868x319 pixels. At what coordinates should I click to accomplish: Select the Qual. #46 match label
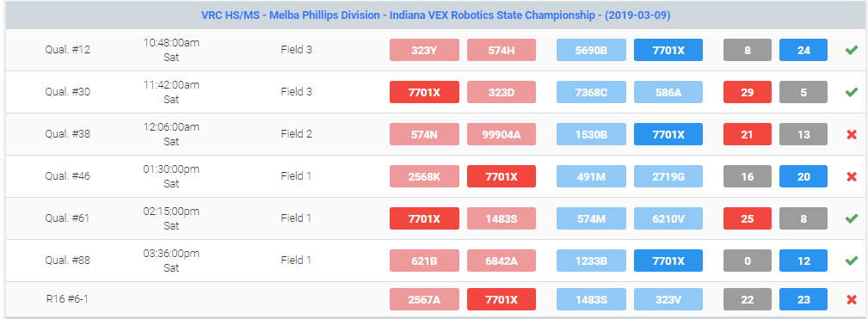point(68,176)
